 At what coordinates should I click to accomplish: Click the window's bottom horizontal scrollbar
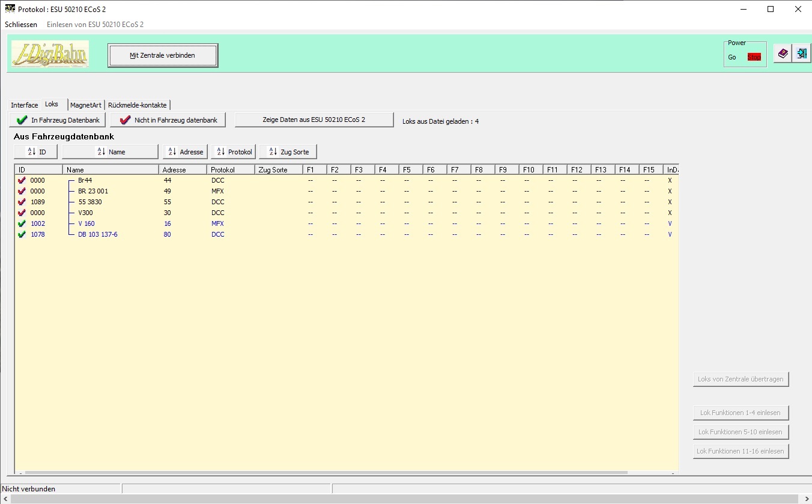point(405,499)
